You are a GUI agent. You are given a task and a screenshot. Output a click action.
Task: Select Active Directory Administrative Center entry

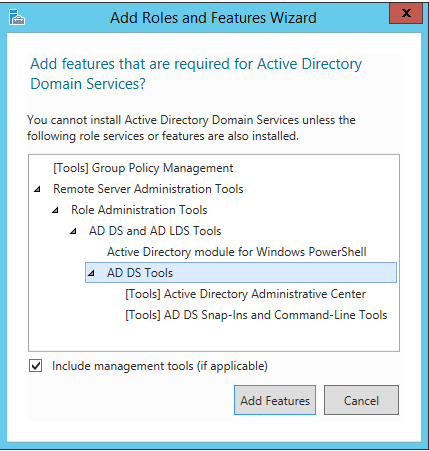pyautogui.click(x=245, y=294)
